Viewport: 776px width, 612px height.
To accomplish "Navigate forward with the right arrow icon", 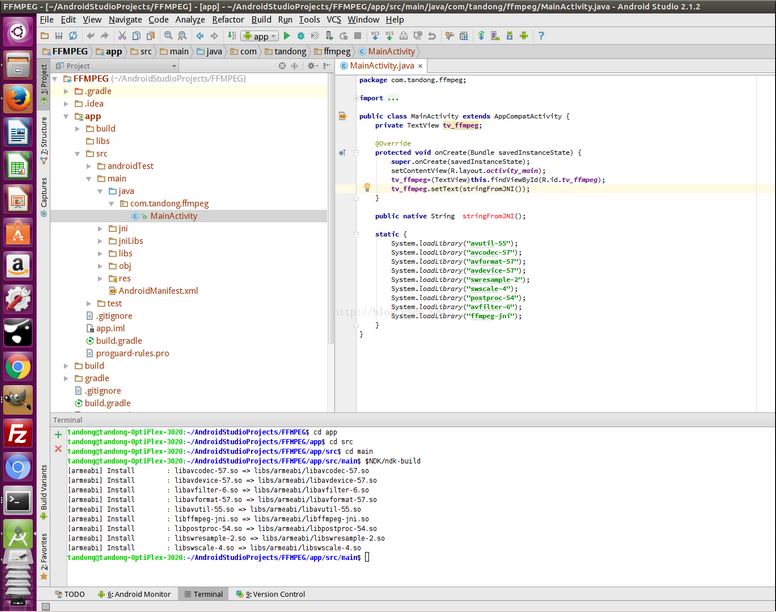I will [214, 36].
